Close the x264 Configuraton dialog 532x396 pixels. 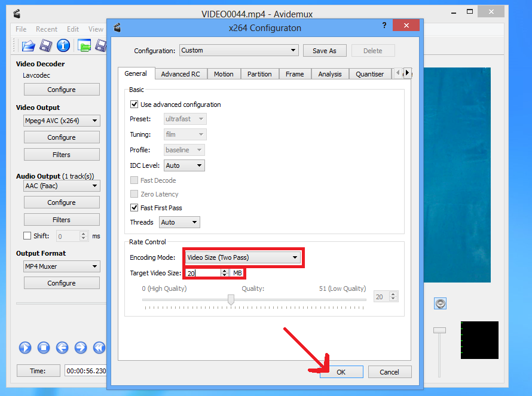pyautogui.click(x=406, y=25)
